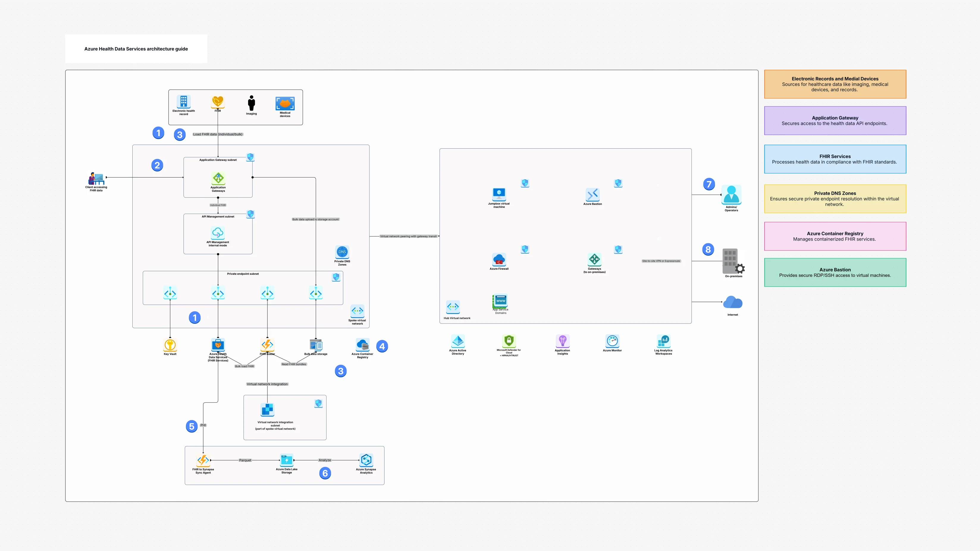
Task: Click the Load FHIR data (individual/bulk) label
Action: tap(218, 134)
